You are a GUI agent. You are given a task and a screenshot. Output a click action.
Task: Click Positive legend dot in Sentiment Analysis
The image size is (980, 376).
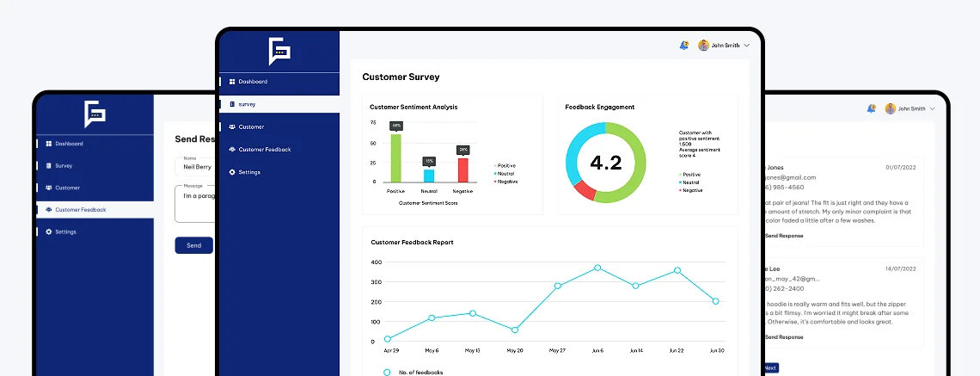click(495, 166)
